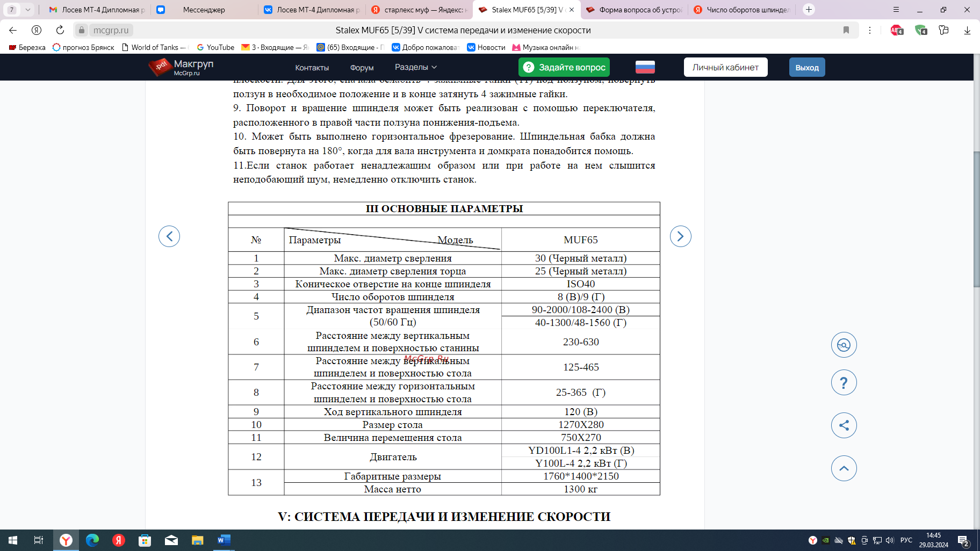Close the Stalex MUF65 tab
Viewport: 980px width, 551px height.
coord(572,10)
